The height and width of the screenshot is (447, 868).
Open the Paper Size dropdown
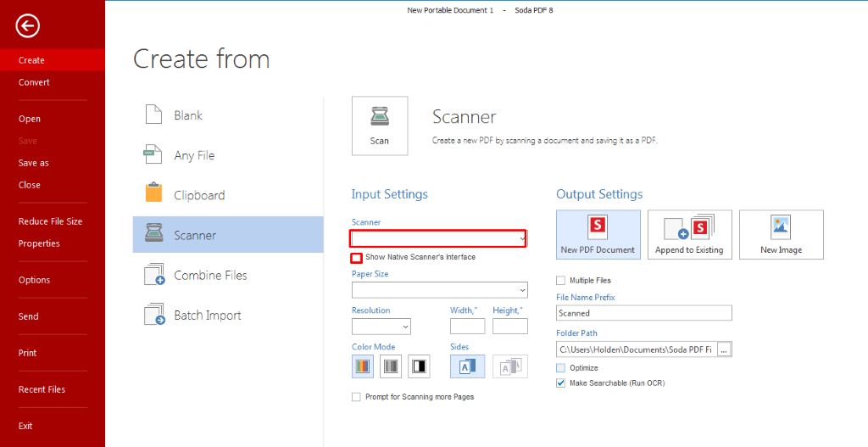click(440, 290)
